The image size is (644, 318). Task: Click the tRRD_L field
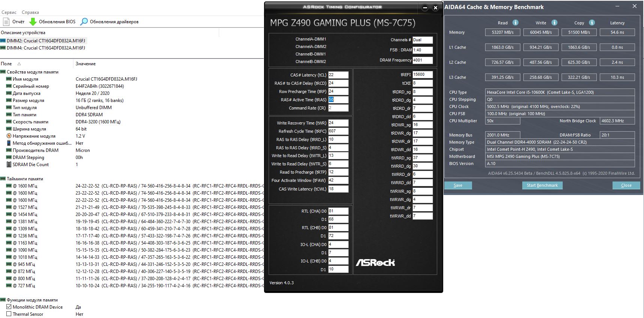338,139
